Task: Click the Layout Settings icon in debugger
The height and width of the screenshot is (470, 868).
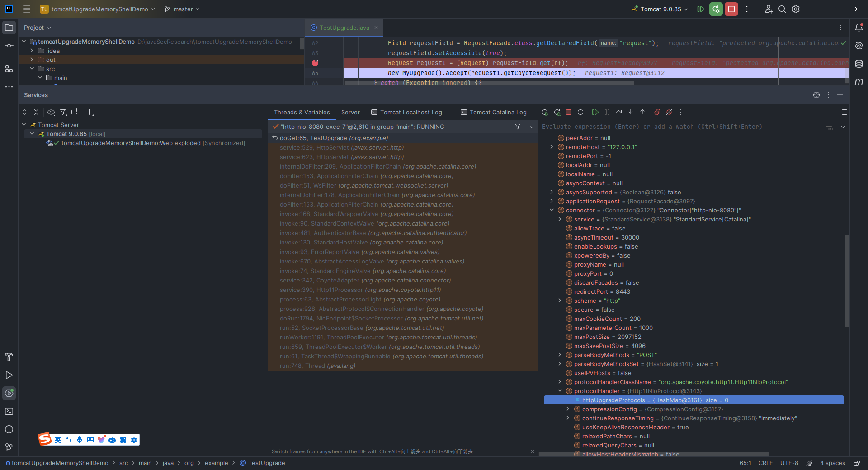Action: (x=844, y=112)
